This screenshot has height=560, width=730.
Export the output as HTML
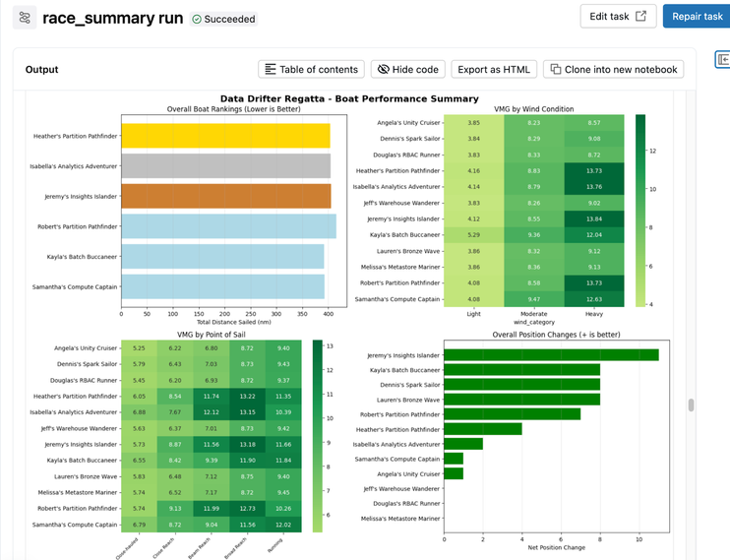490,69
